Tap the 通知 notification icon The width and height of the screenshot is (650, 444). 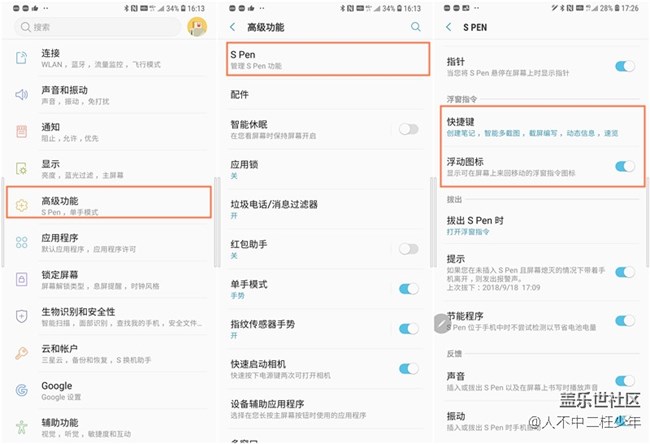coord(21,131)
